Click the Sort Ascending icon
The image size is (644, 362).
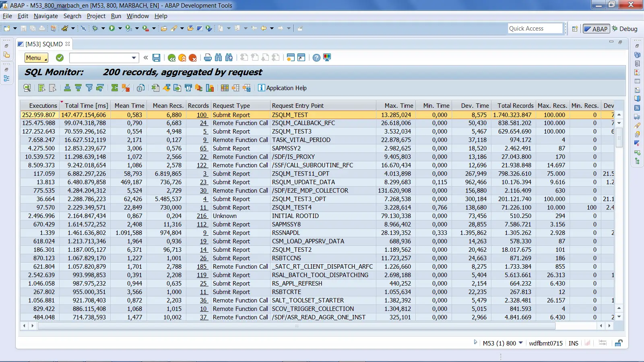[67, 88]
